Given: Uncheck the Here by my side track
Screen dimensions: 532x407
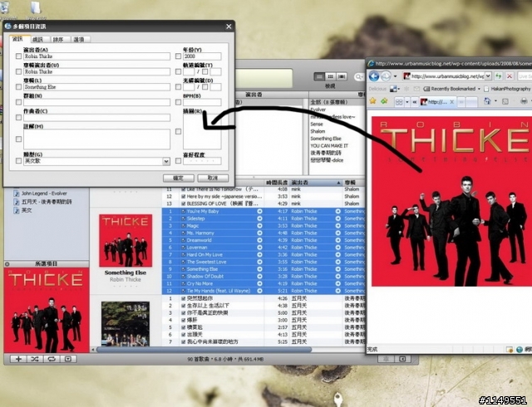Looking at the screenshot, I should pyautogui.click(x=183, y=196).
